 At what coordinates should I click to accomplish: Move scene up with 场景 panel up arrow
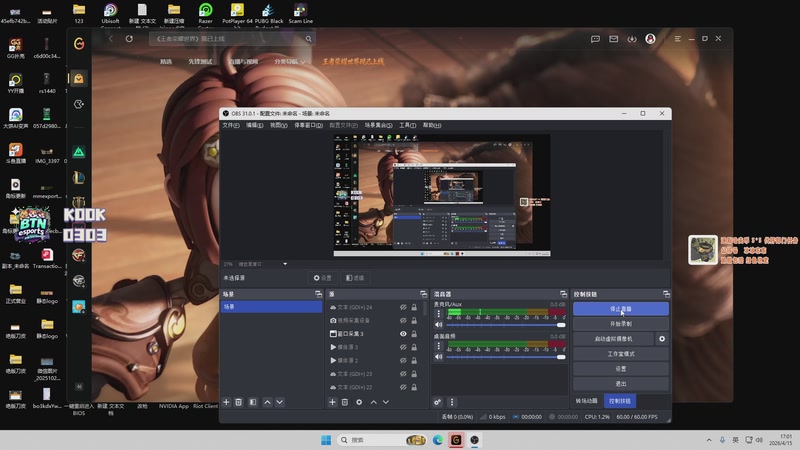267,402
